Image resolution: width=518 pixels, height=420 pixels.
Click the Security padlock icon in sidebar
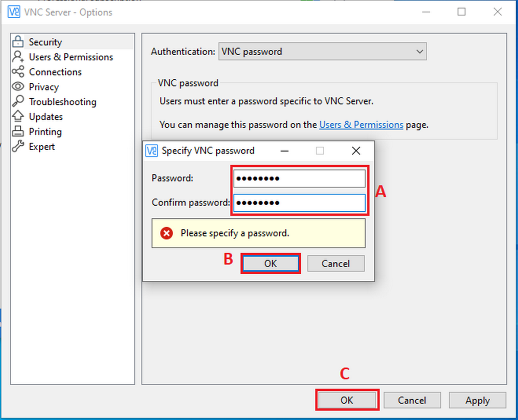coord(18,42)
